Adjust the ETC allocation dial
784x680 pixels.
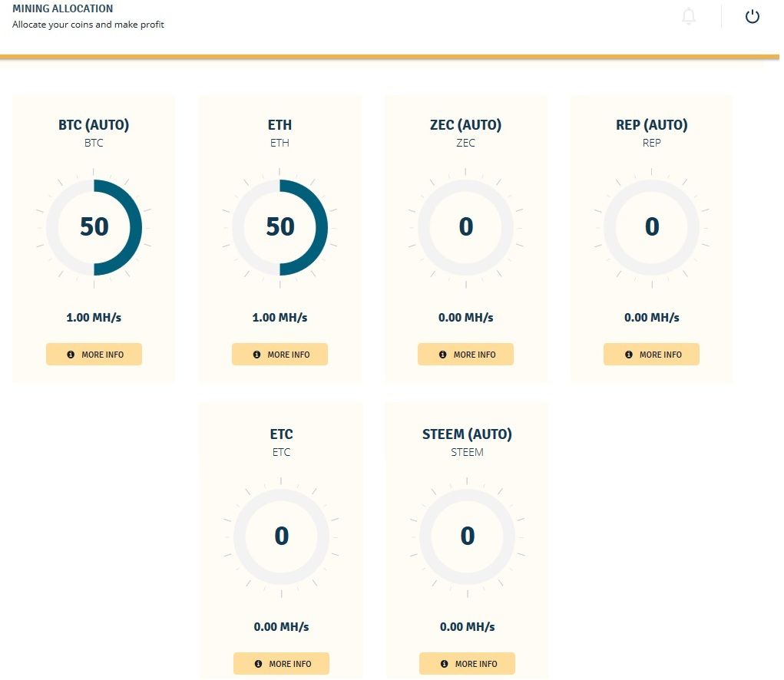coord(282,536)
